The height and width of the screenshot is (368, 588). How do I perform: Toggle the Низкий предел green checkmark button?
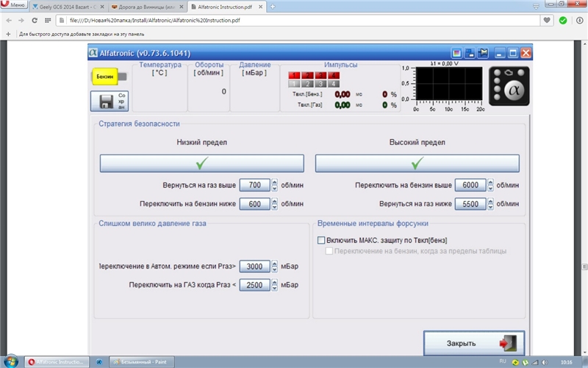(x=201, y=163)
